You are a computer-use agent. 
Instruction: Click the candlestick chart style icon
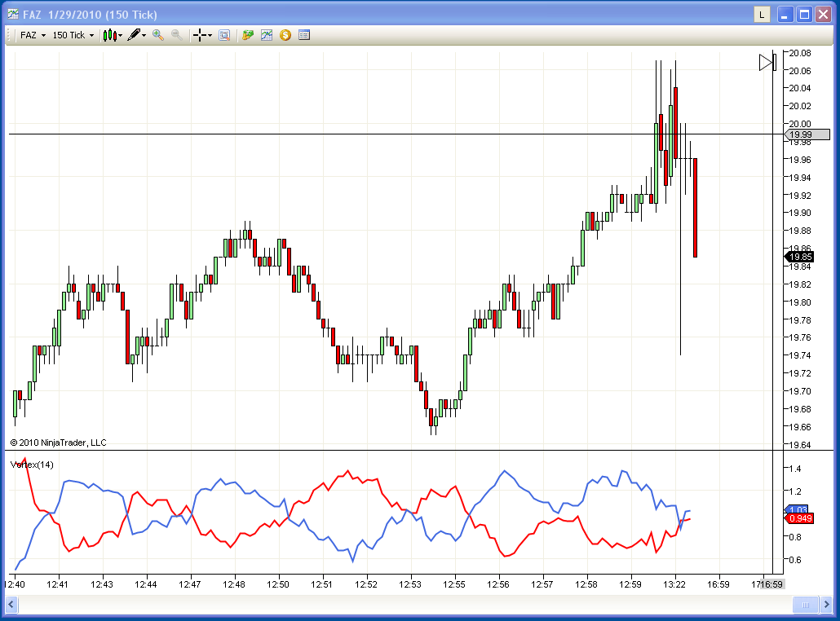pyautogui.click(x=110, y=35)
